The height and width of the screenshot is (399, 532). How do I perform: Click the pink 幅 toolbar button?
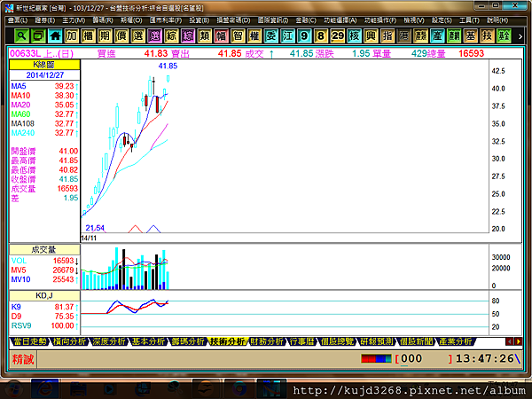click(x=221, y=35)
